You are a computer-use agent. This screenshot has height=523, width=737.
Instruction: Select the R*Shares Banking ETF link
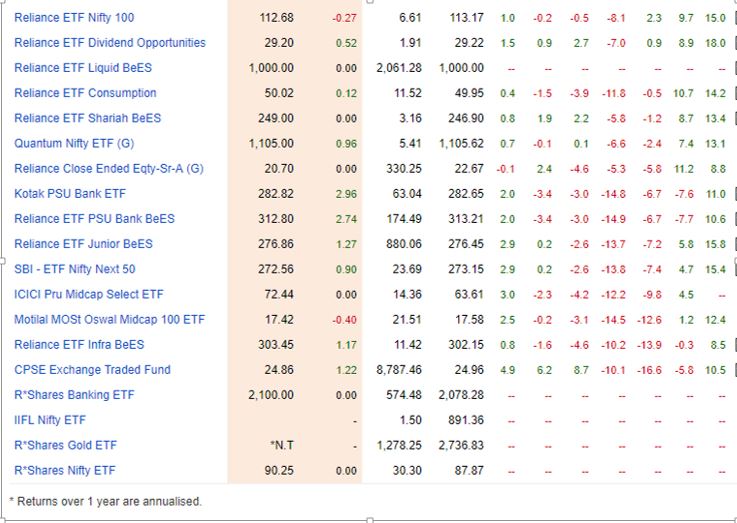(x=72, y=395)
